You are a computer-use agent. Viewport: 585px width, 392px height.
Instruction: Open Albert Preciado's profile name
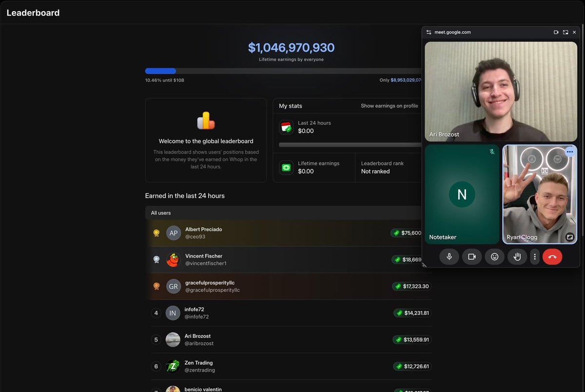click(203, 229)
